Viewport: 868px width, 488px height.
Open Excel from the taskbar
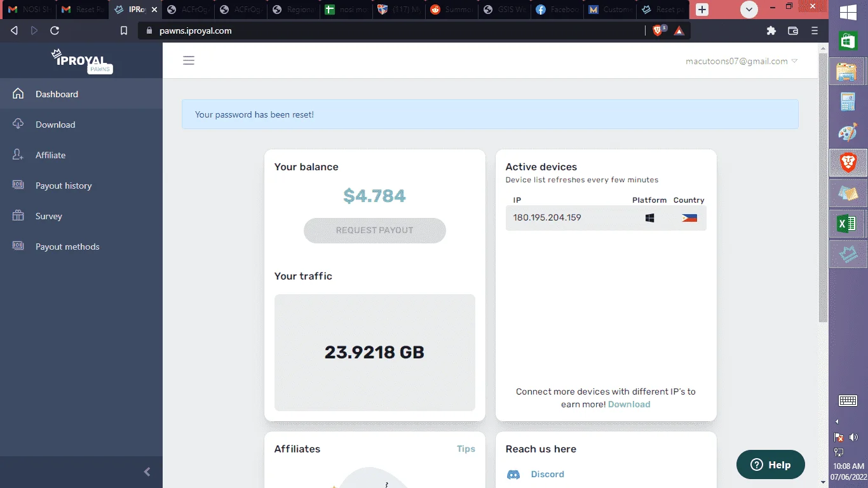point(848,224)
